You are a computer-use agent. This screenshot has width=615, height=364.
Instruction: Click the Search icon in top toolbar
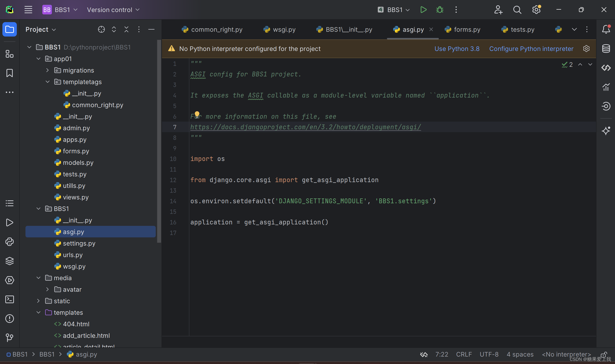517,10
